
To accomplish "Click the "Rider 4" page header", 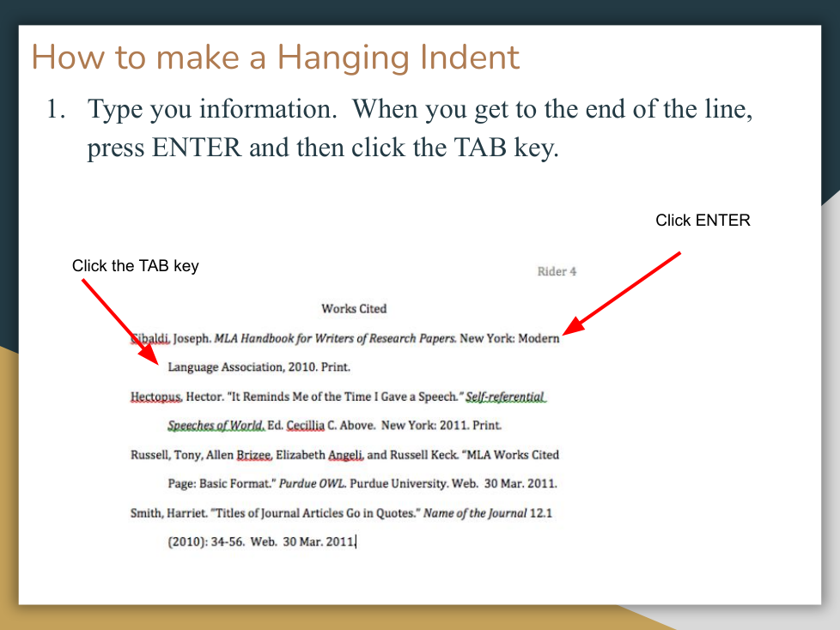I will point(557,271).
